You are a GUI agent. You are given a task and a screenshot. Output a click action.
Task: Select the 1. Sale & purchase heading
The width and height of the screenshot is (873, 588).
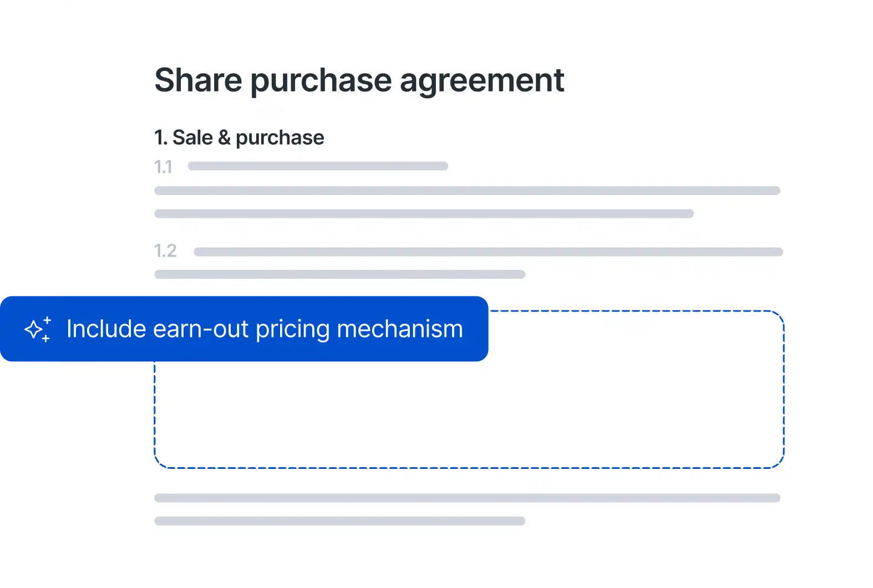239,137
